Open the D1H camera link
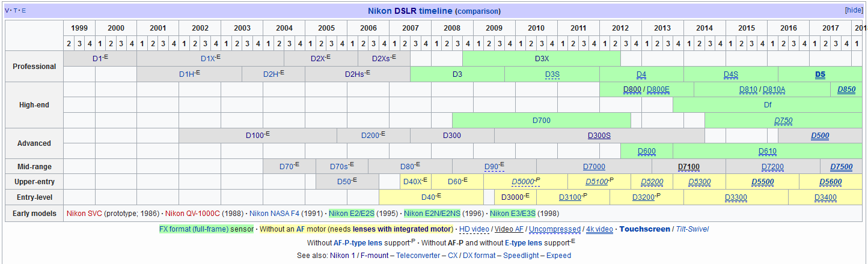 coord(187,74)
